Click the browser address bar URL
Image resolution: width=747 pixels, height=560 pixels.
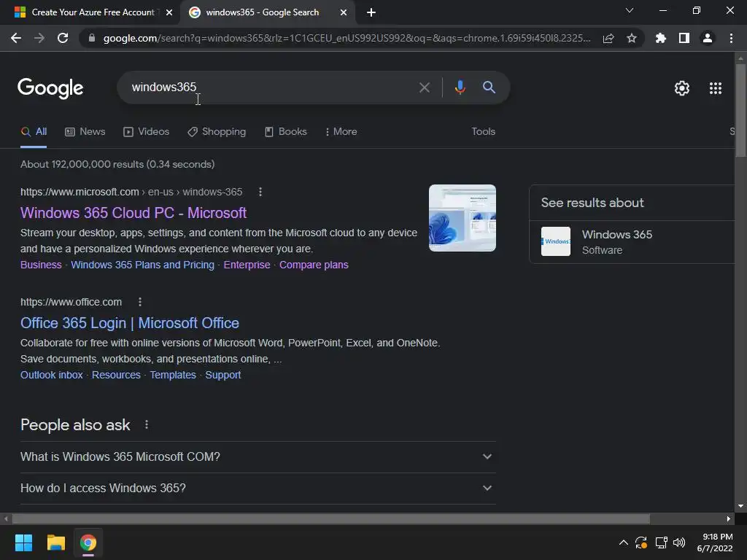(x=347, y=38)
